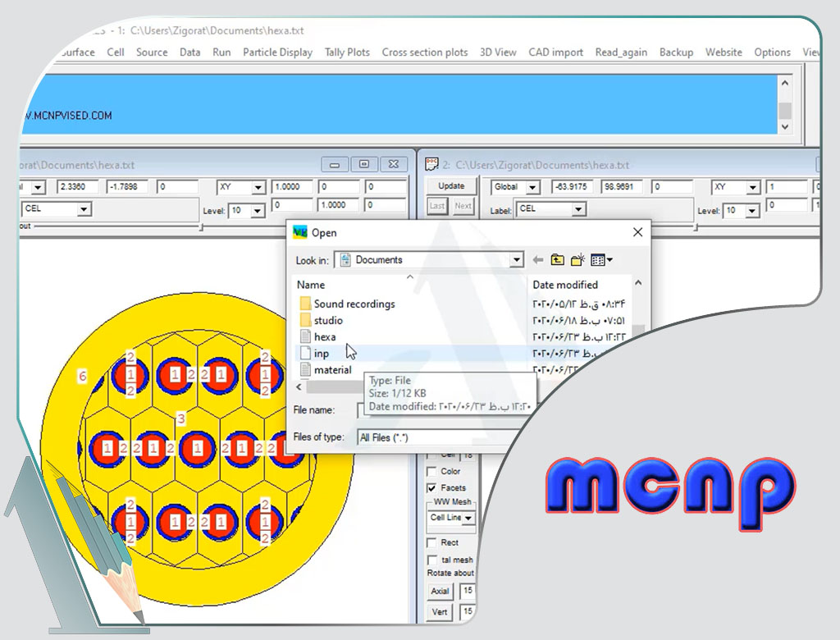Click the Axial rotate button
Image resolution: width=840 pixels, height=640 pixels.
[x=440, y=591]
